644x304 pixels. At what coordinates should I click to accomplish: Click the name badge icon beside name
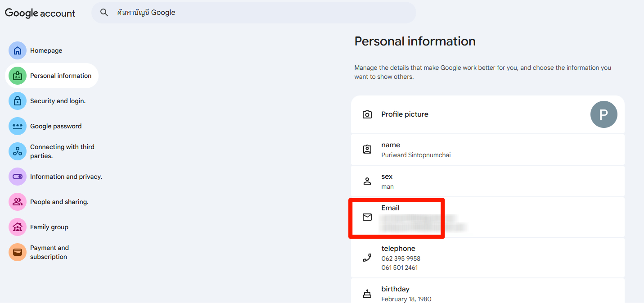click(367, 149)
